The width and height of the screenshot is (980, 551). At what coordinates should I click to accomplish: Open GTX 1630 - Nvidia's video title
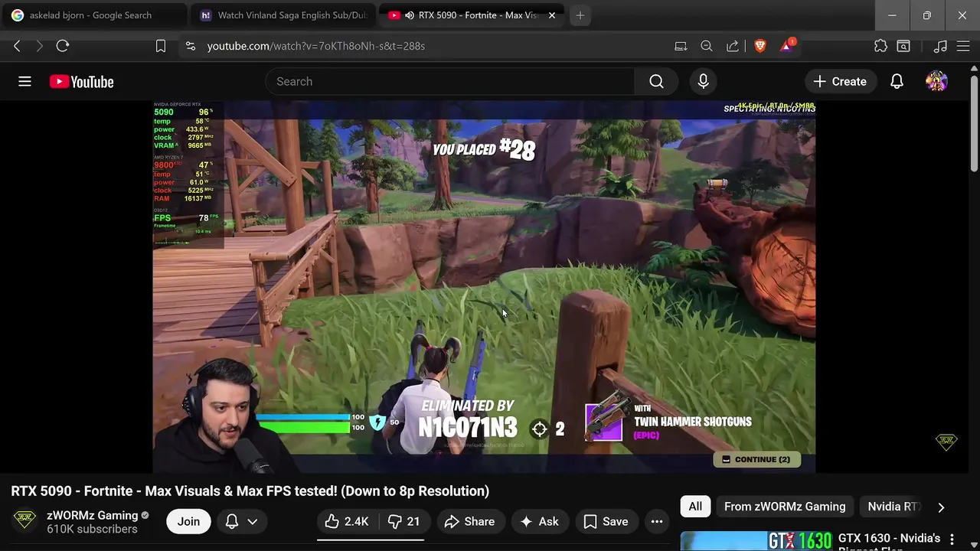click(x=889, y=540)
